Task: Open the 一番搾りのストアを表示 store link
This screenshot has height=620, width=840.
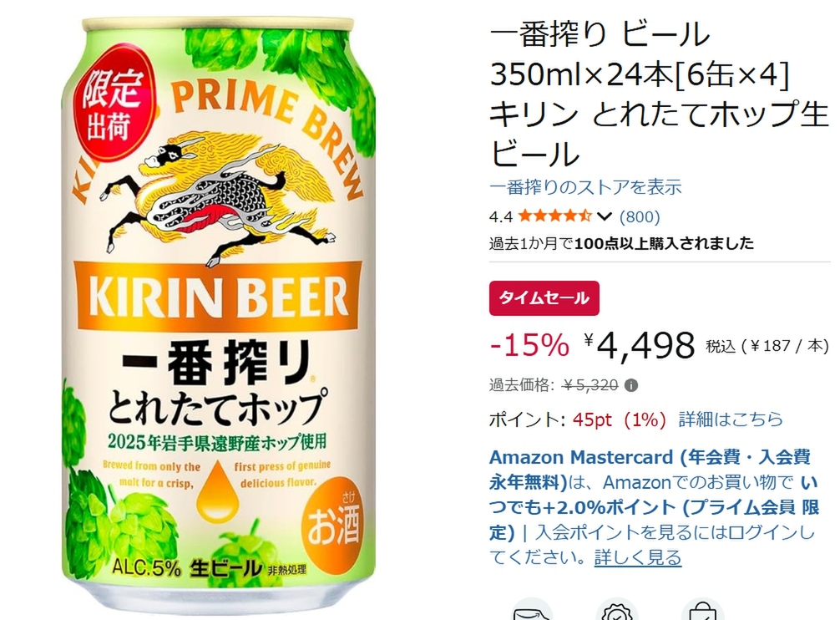Action: pyautogui.click(x=585, y=187)
